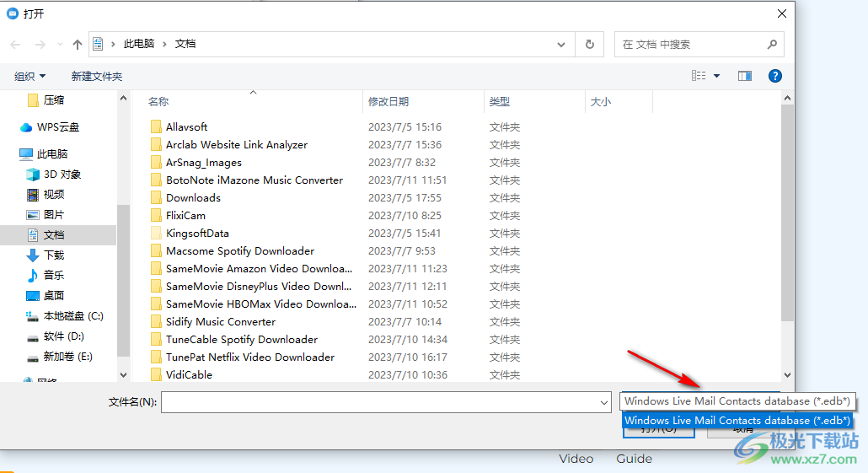
Task: Select the FlixiCam folder
Action: 185,216
